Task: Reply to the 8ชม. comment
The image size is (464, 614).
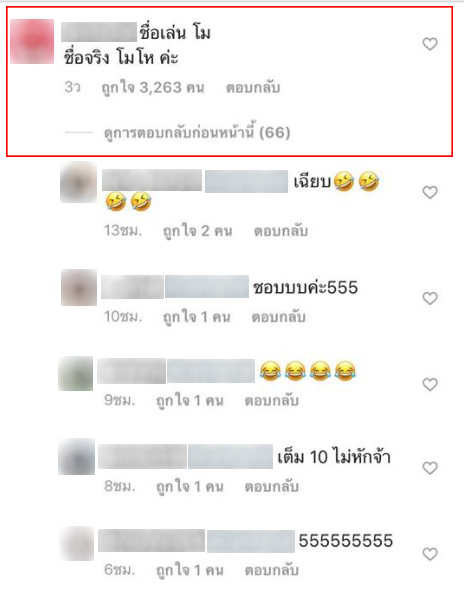Action: click(x=271, y=487)
